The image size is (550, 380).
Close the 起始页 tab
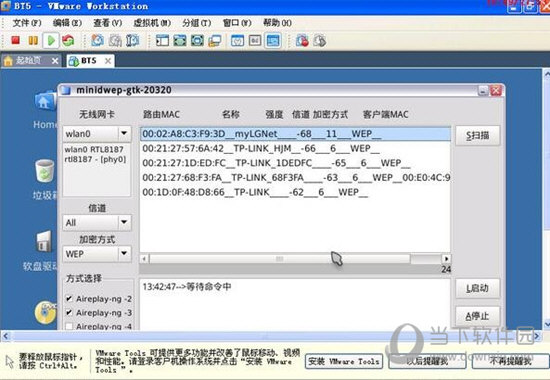click(55, 61)
